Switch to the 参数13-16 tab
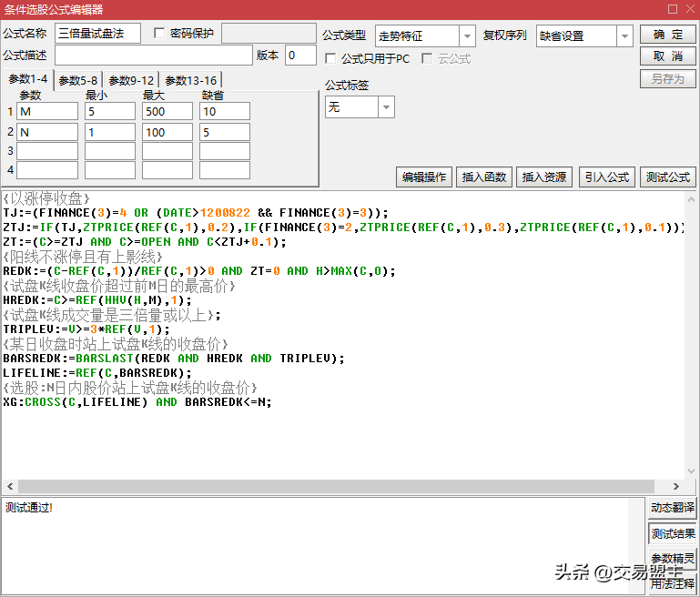Screen dimensions: 700x597 190,80
